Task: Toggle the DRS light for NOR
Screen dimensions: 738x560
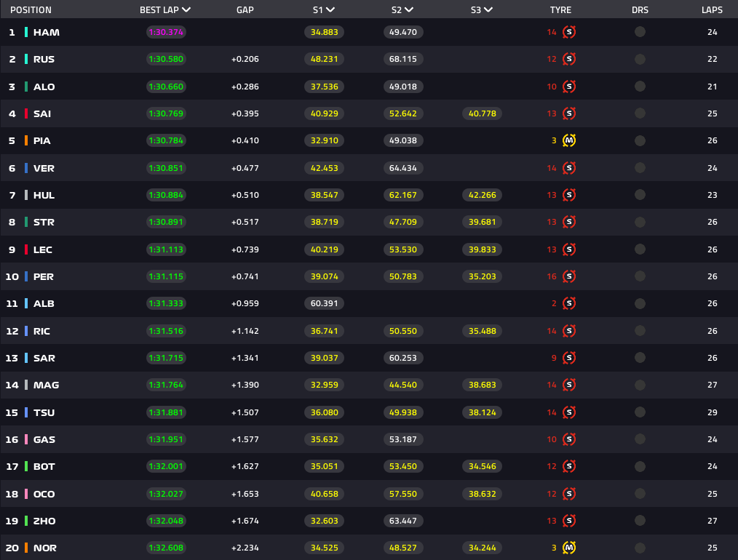Action: click(x=640, y=548)
